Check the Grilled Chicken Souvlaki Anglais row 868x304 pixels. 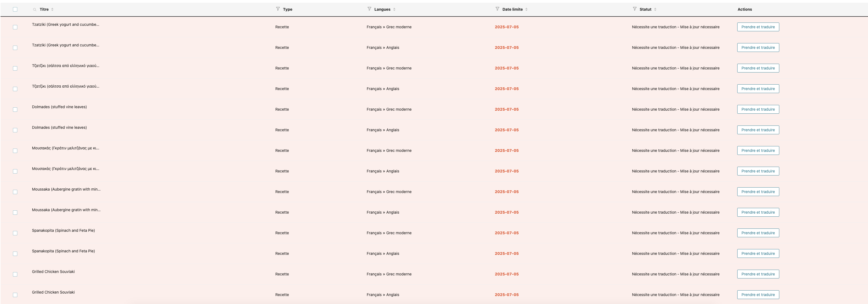click(x=15, y=295)
